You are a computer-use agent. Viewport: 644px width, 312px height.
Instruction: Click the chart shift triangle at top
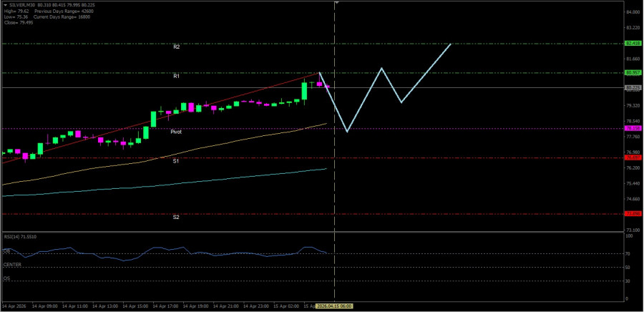[337, 3]
